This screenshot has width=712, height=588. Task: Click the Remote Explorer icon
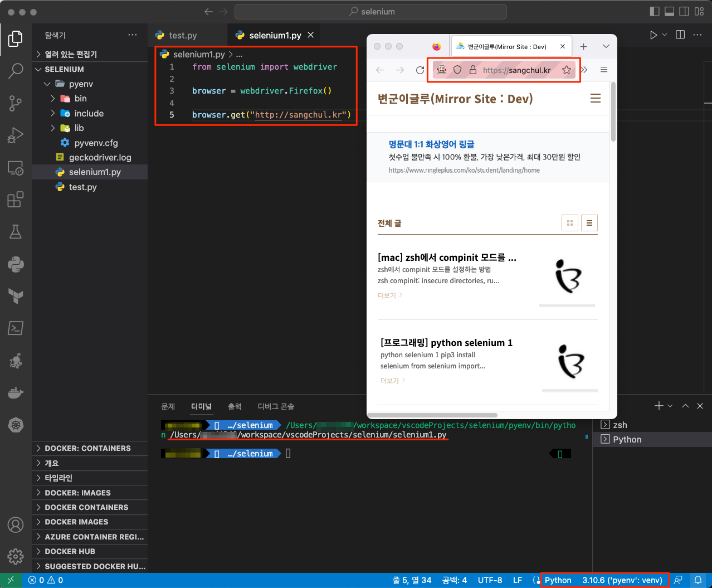[15, 167]
